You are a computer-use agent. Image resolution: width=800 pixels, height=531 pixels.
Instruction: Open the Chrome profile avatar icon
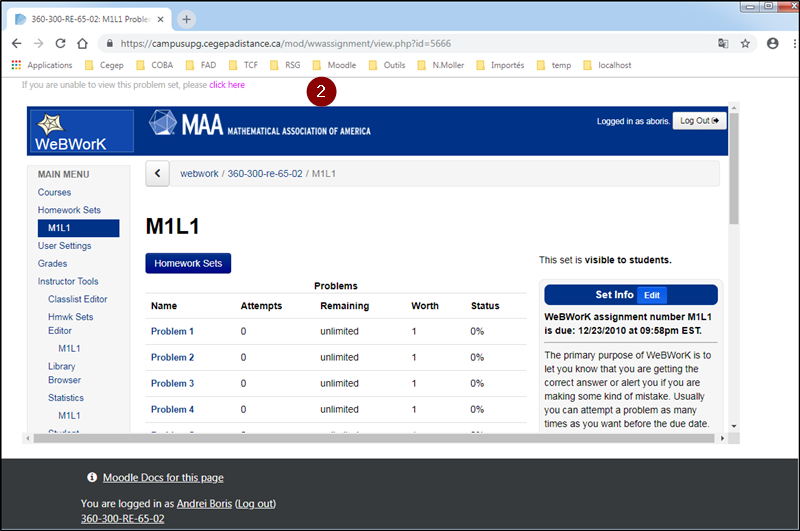tap(772, 44)
